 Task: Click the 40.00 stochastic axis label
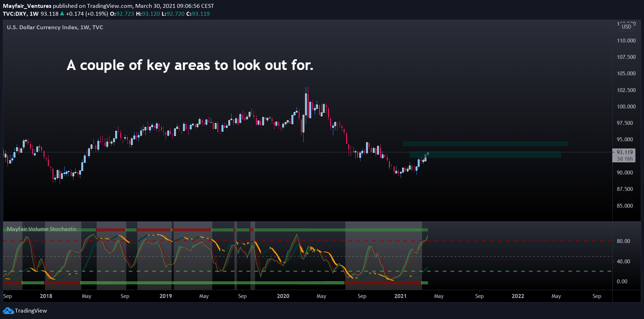click(623, 262)
